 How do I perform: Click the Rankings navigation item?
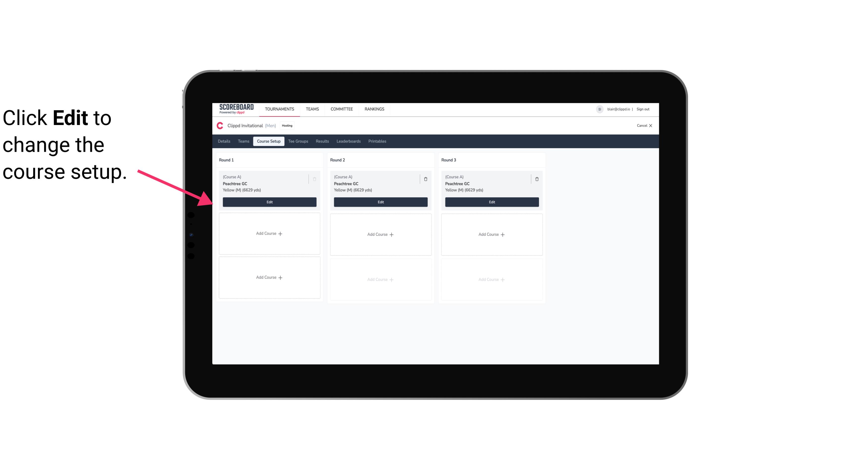click(x=375, y=109)
